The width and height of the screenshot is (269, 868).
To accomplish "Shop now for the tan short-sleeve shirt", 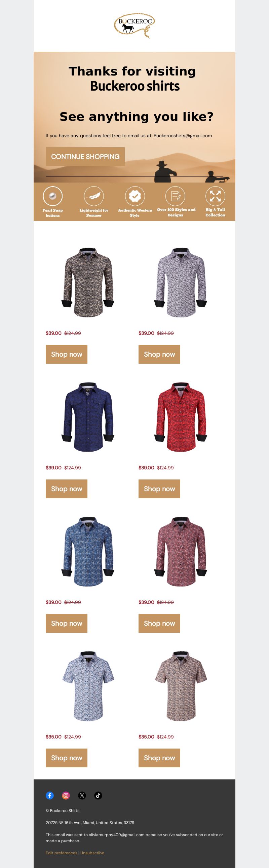I will pyautogui.click(x=159, y=758).
